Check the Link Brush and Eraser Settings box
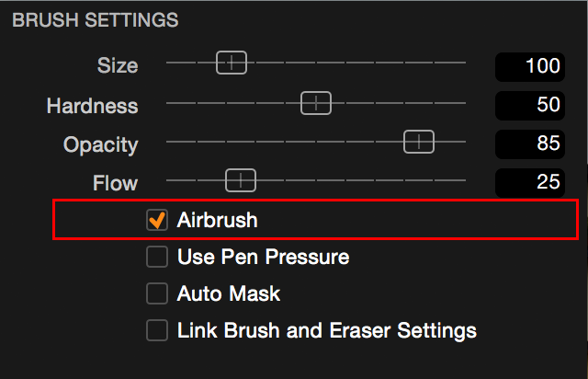The image size is (588, 379). [157, 330]
